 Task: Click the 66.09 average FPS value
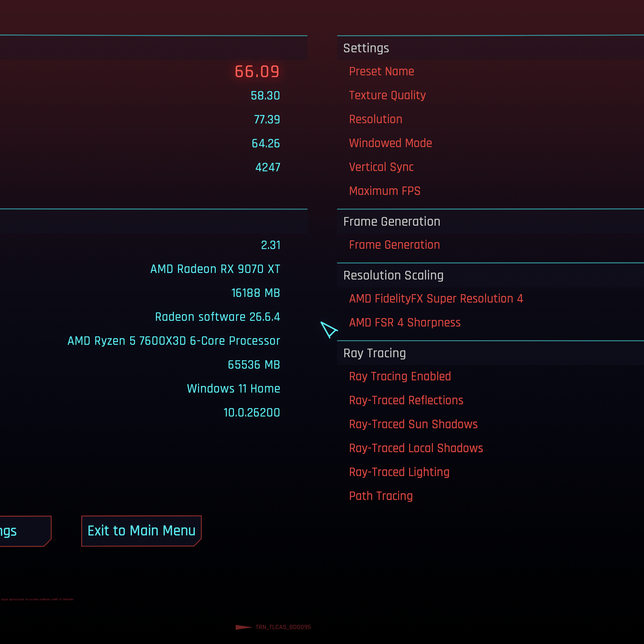tap(257, 72)
